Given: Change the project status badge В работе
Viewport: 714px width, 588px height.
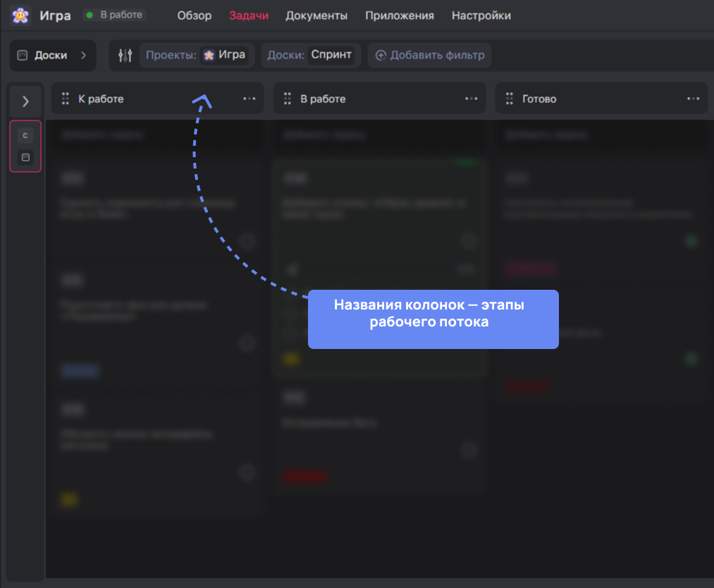Looking at the screenshot, I should tap(114, 15).
